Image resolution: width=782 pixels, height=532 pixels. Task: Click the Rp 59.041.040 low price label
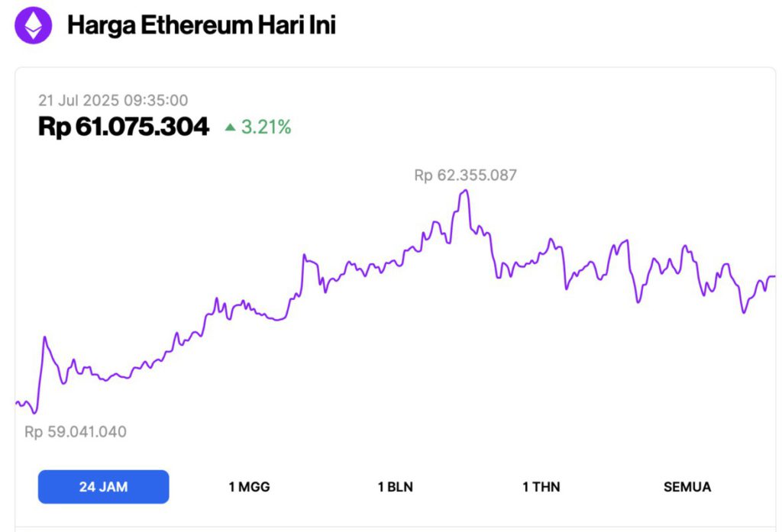[76, 431]
